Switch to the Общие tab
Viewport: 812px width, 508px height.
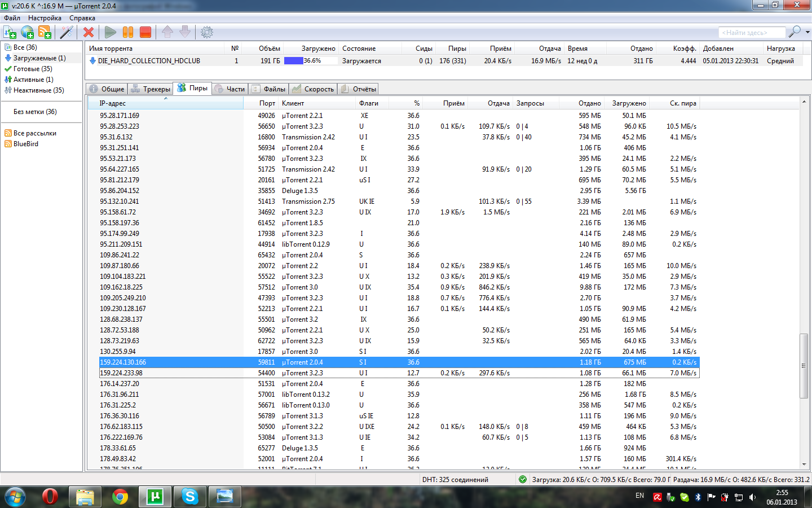pos(107,89)
